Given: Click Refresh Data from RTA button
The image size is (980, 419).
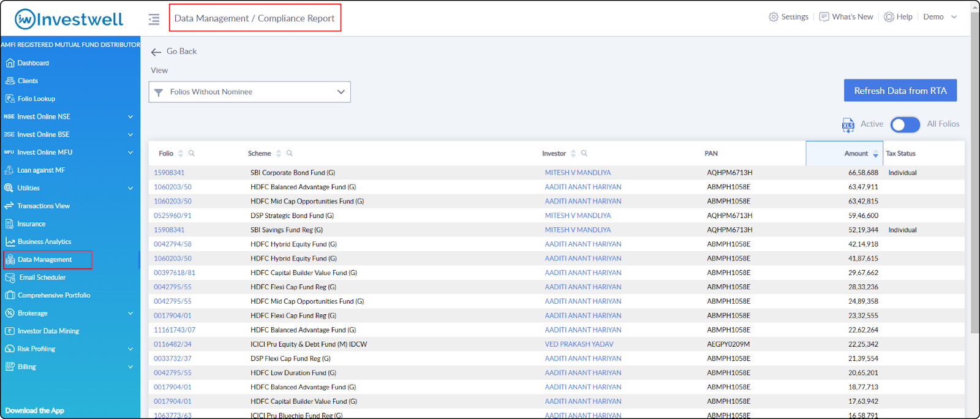Looking at the screenshot, I should [900, 91].
